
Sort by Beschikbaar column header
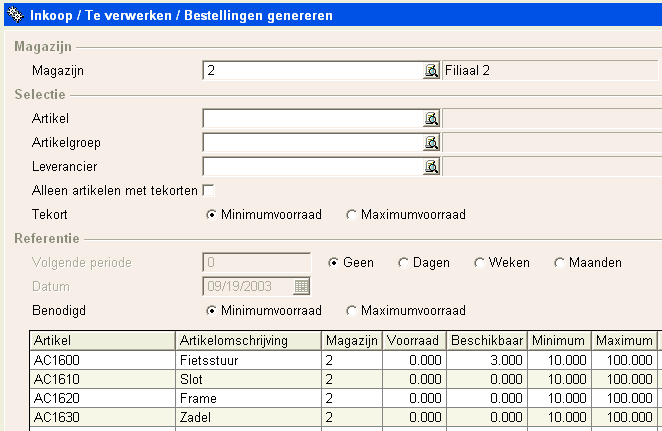point(487,341)
